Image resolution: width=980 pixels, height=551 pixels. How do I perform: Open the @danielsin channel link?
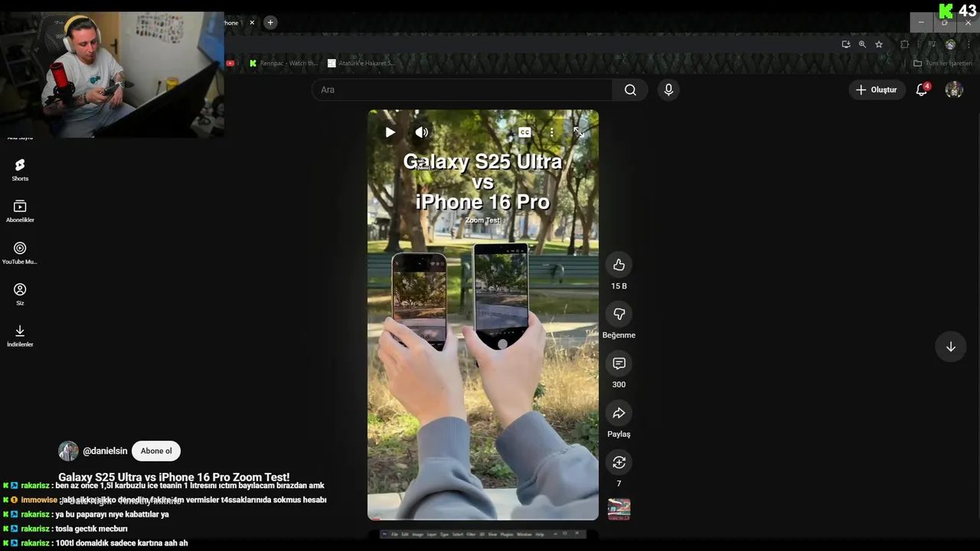click(105, 451)
